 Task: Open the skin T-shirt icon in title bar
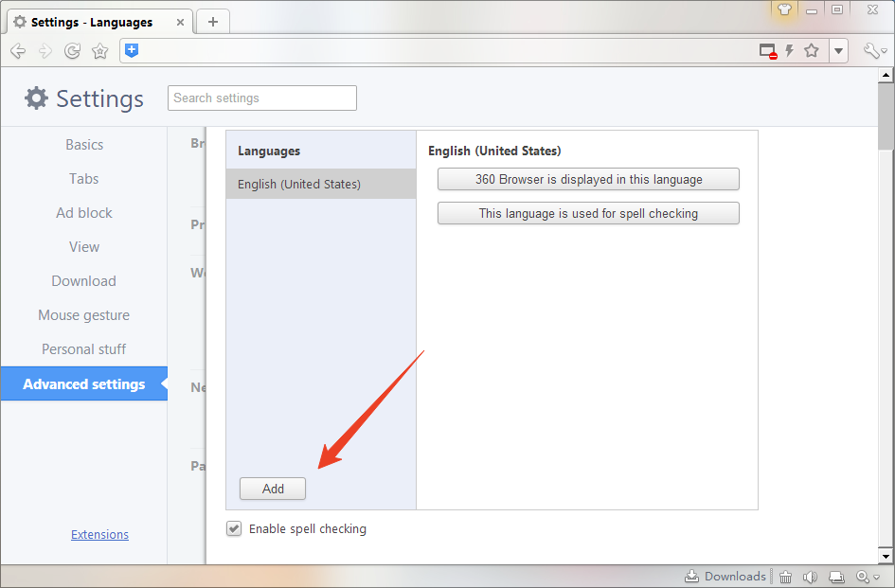click(x=784, y=9)
